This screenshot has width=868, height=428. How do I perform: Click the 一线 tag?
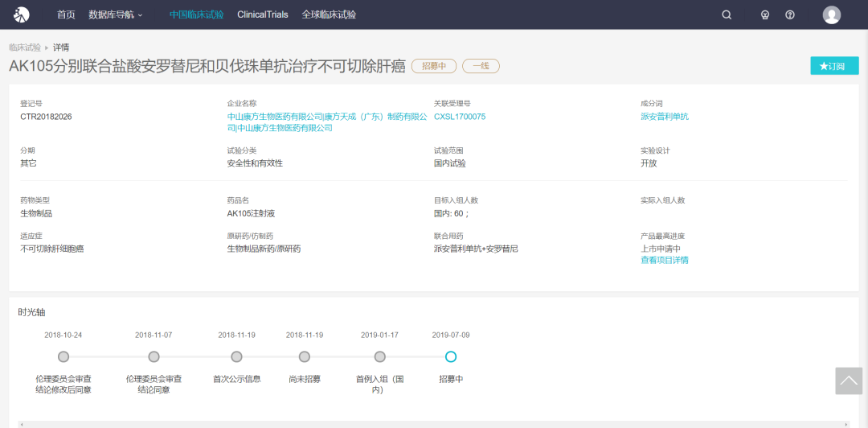[481, 66]
